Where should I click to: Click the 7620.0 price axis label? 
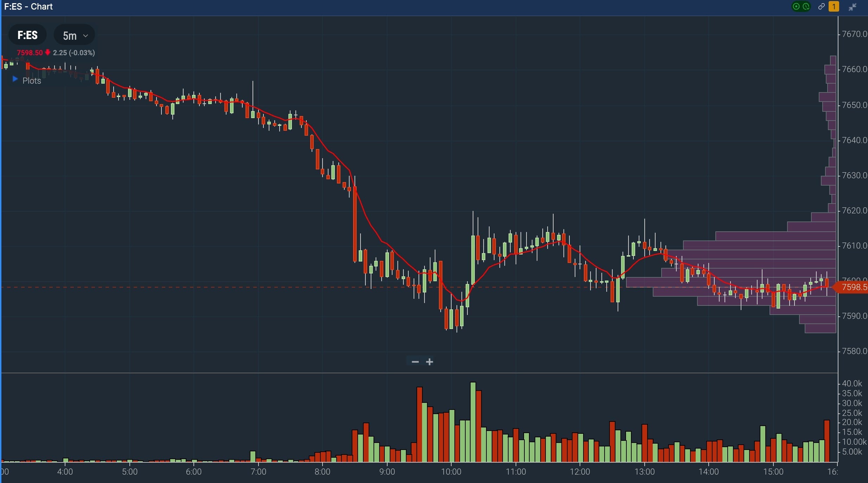854,211
